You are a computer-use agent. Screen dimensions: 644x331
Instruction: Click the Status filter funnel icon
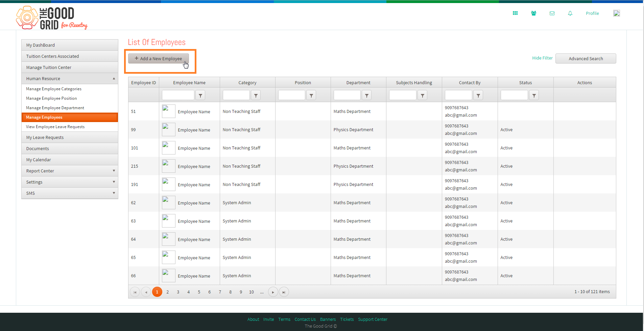pos(534,95)
